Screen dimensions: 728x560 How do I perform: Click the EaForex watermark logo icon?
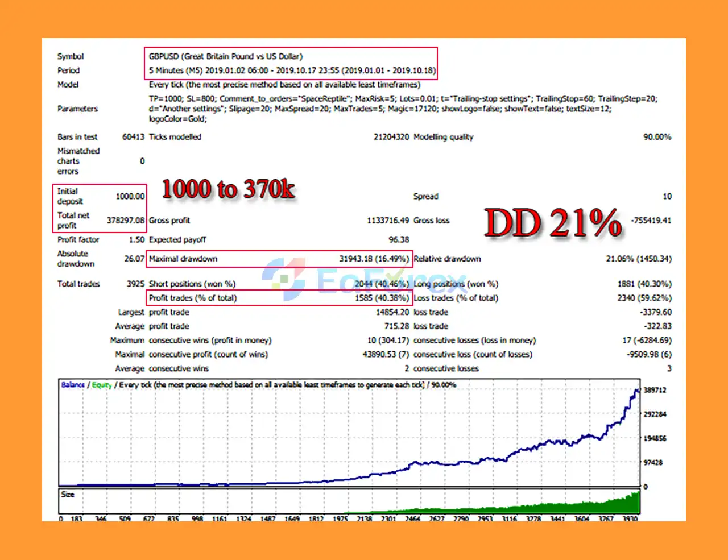pyautogui.click(x=284, y=279)
